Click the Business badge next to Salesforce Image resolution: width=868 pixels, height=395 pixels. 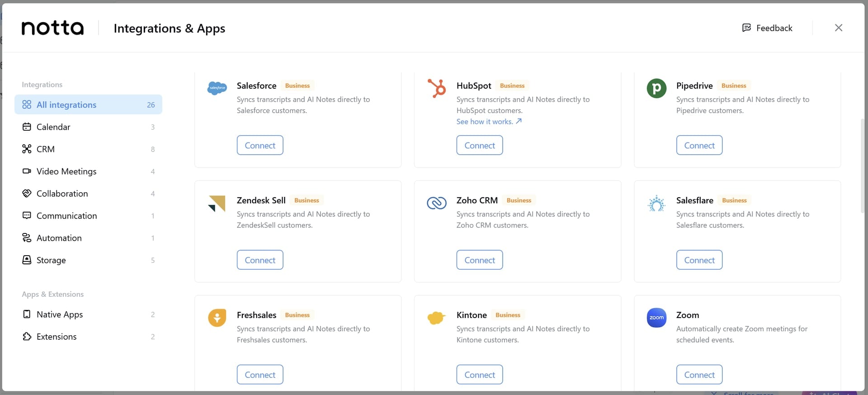click(x=297, y=86)
